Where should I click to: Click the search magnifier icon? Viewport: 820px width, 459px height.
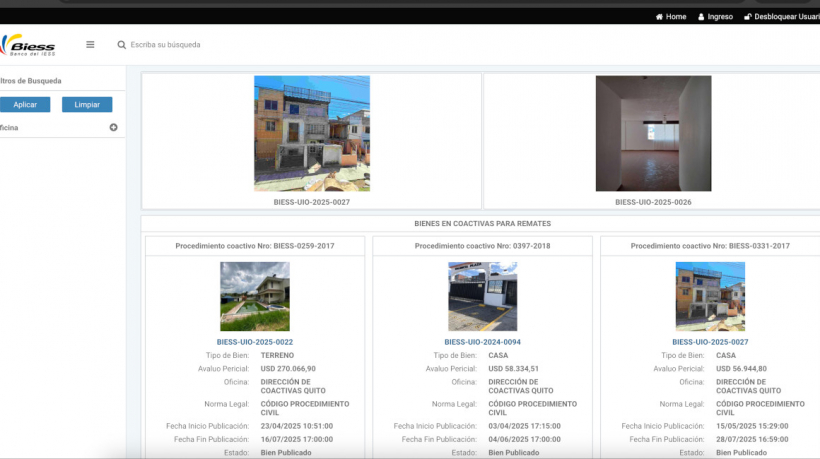click(x=121, y=45)
